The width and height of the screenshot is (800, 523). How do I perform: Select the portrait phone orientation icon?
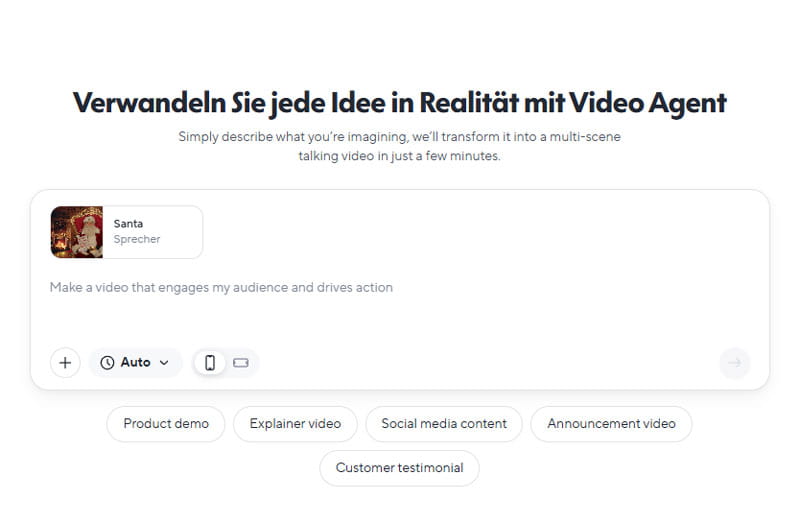[x=210, y=363]
